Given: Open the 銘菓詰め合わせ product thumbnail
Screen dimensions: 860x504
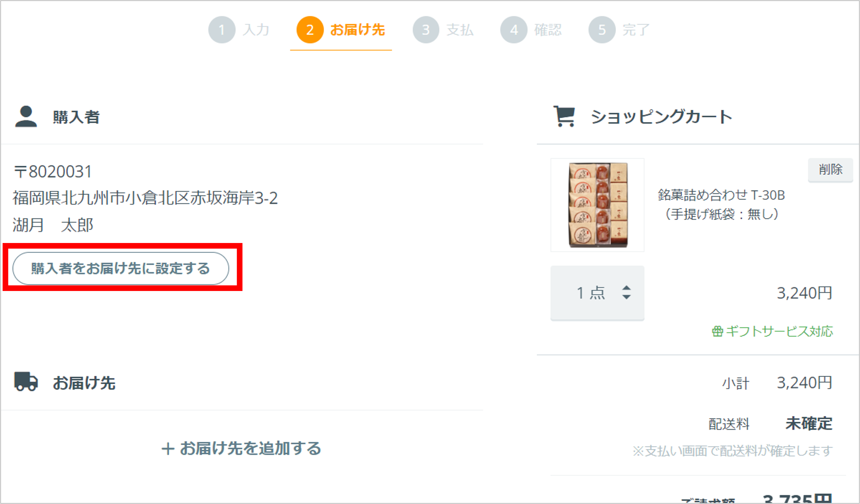Looking at the screenshot, I should pos(598,205).
